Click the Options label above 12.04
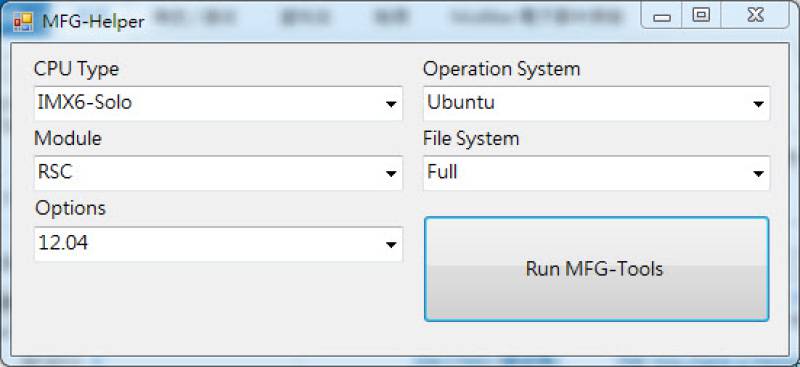Viewport: 800px width, 367px height. (x=70, y=208)
